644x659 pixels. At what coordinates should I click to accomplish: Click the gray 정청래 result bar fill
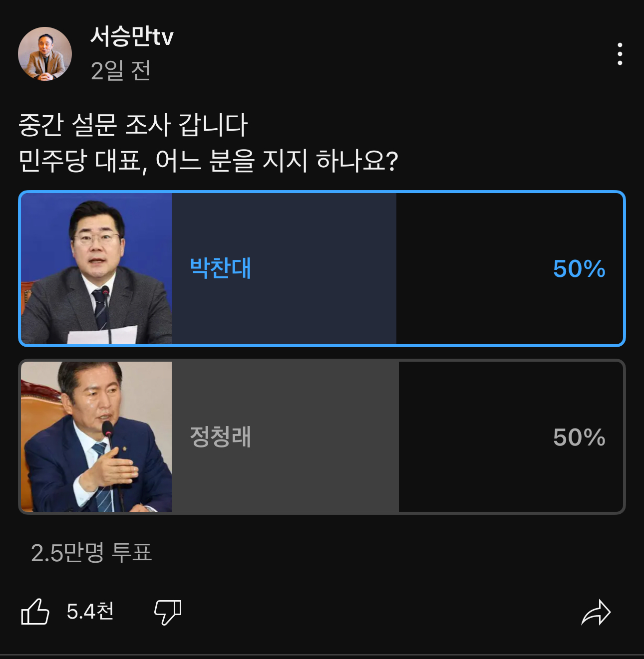coord(324,479)
